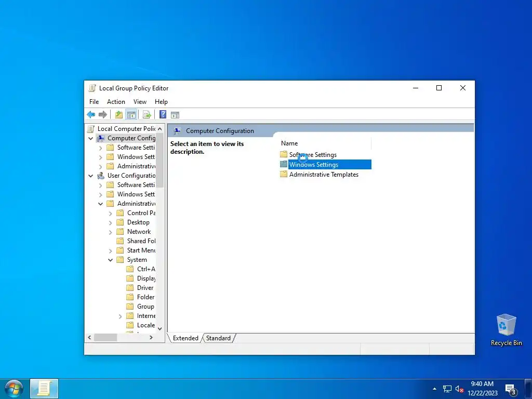Click the User Configuration icon in the tree
Viewport: 532px width, 399px height.
pos(101,176)
